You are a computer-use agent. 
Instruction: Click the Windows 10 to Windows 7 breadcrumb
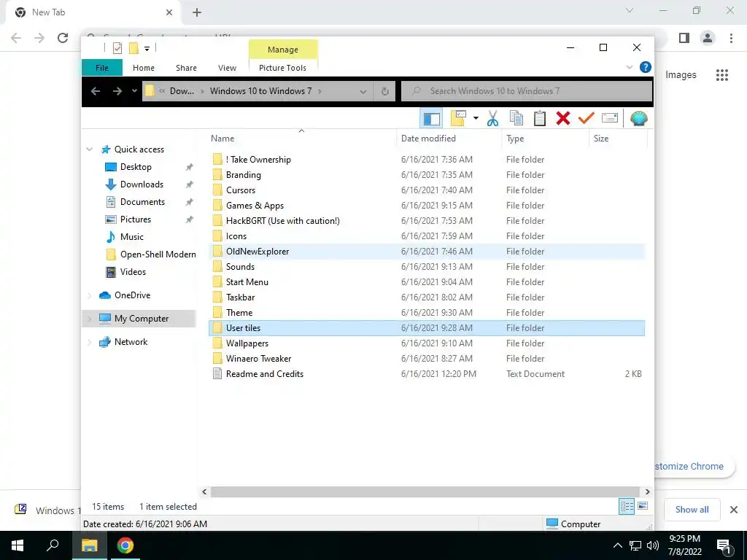[x=260, y=91]
